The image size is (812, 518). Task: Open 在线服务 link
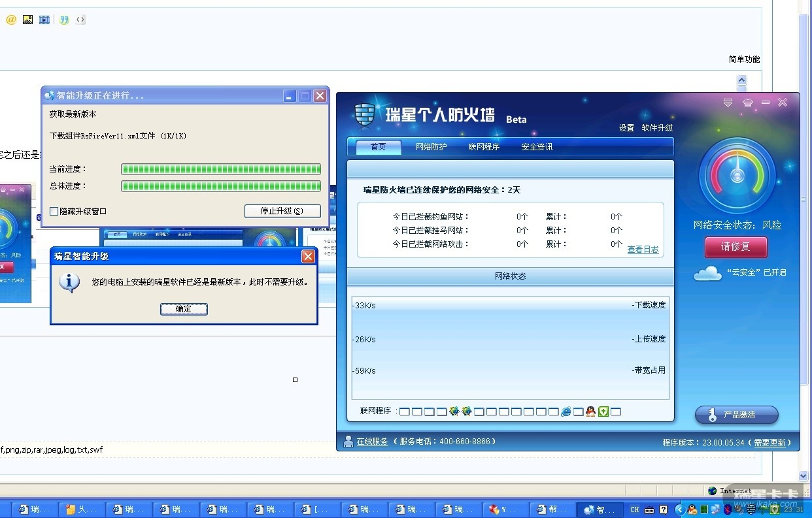(372, 442)
